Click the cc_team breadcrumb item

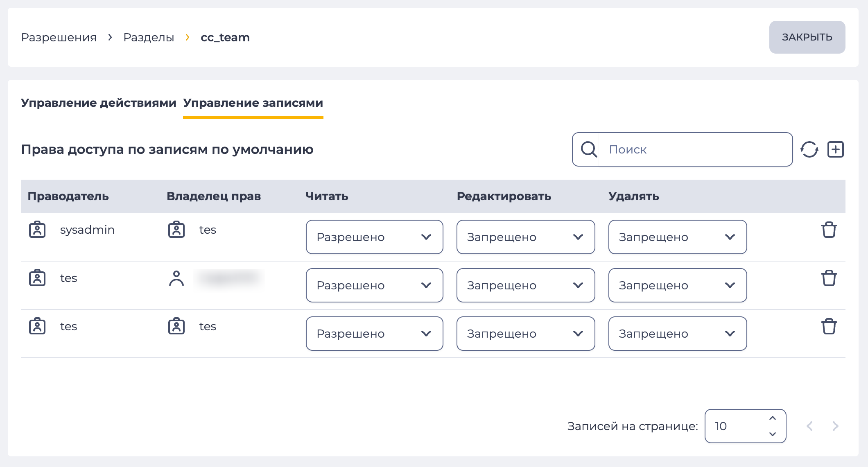pyautogui.click(x=225, y=37)
